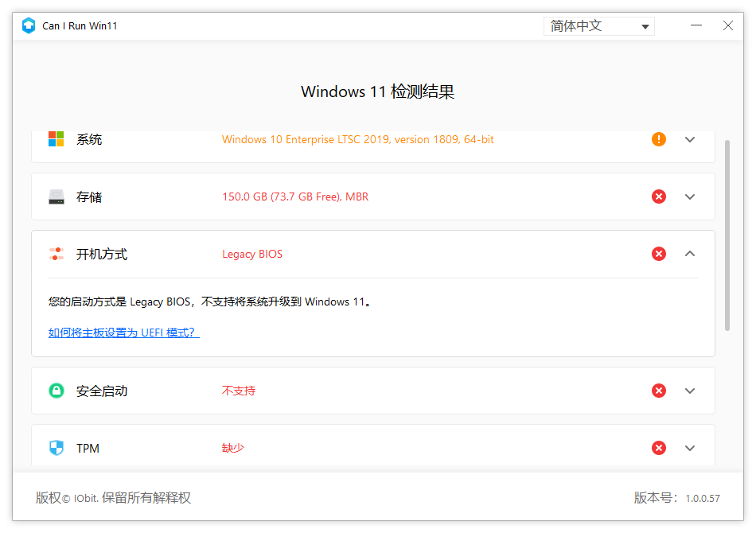Click the red error icon in 开机方式 row
The height and width of the screenshot is (533, 756).
tap(659, 254)
